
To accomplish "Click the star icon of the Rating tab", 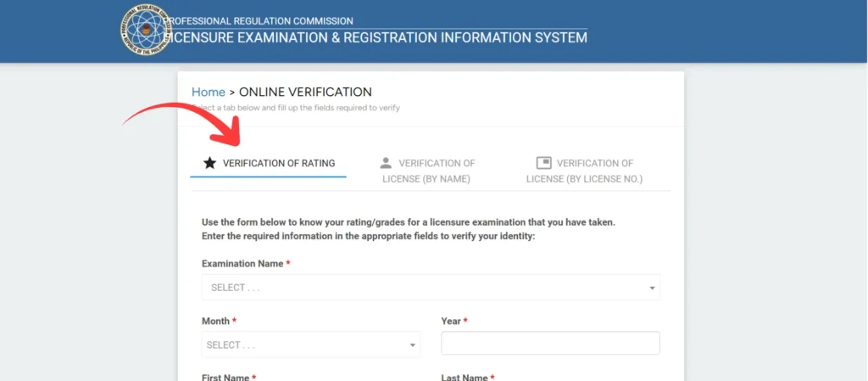I will point(210,164).
